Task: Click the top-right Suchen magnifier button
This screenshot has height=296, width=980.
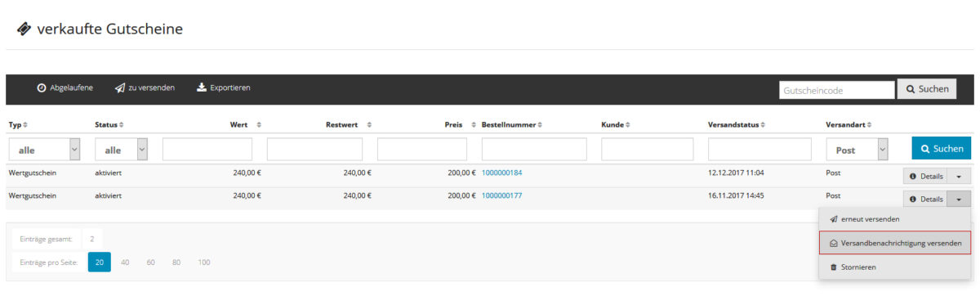Action: [927, 89]
